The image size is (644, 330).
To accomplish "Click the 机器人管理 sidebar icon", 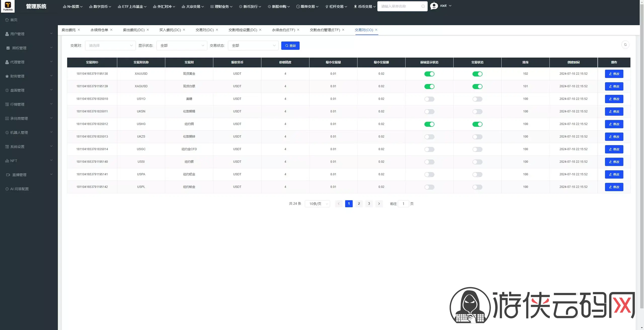I will pyautogui.click(x=7, y=133).
